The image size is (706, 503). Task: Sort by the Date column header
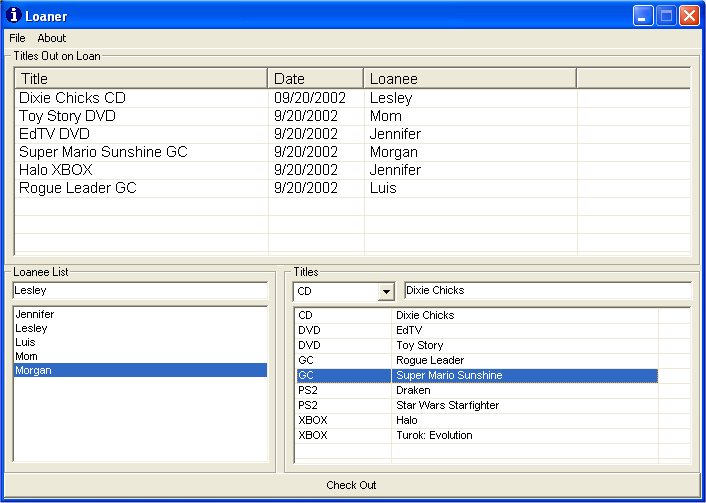coord(315,78)
